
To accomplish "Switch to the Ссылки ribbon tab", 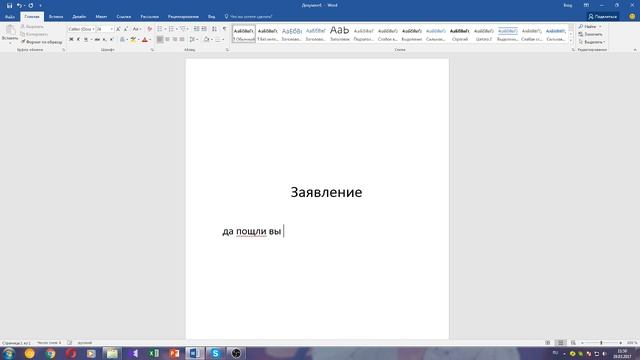I will tap(123, 17).
